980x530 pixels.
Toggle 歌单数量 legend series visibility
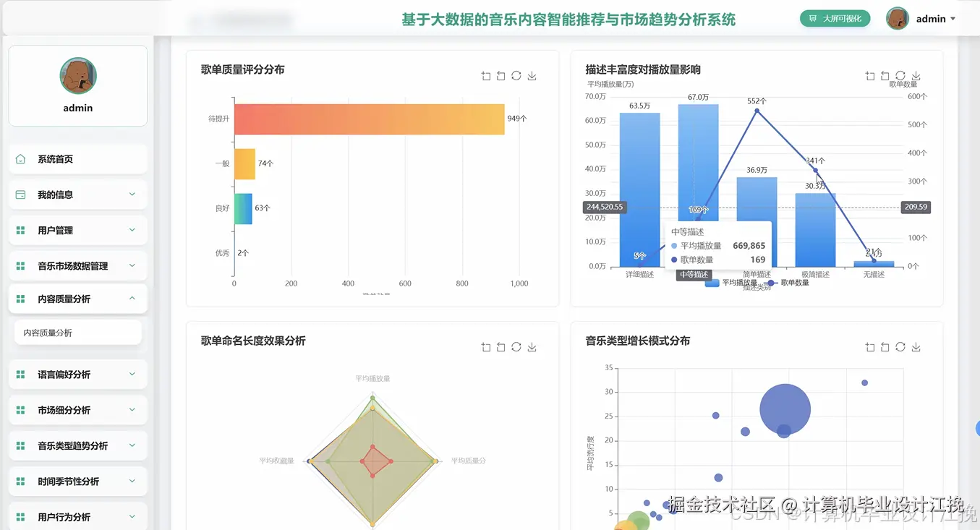[787, 283]
